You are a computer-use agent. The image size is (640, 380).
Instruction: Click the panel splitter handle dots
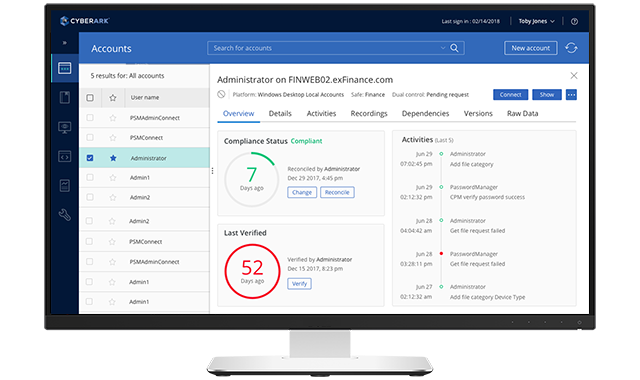pos(212,171)
